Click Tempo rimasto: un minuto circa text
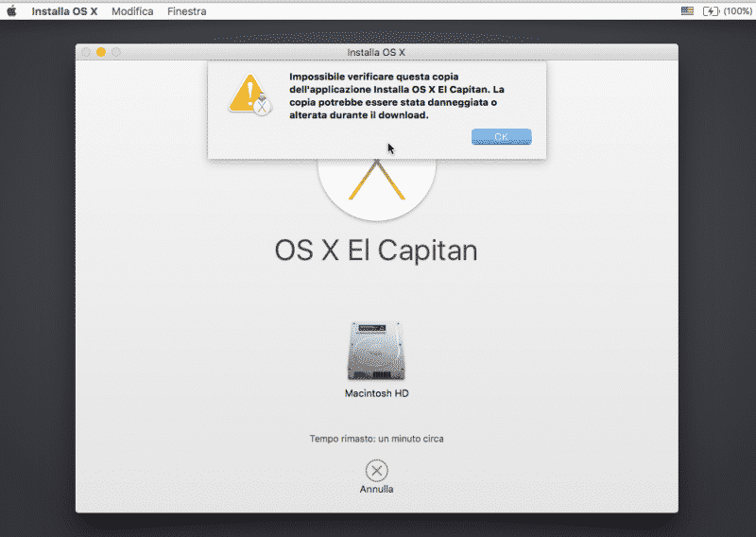The width and height of the screenshot is (756, 537). pos(376,439)
